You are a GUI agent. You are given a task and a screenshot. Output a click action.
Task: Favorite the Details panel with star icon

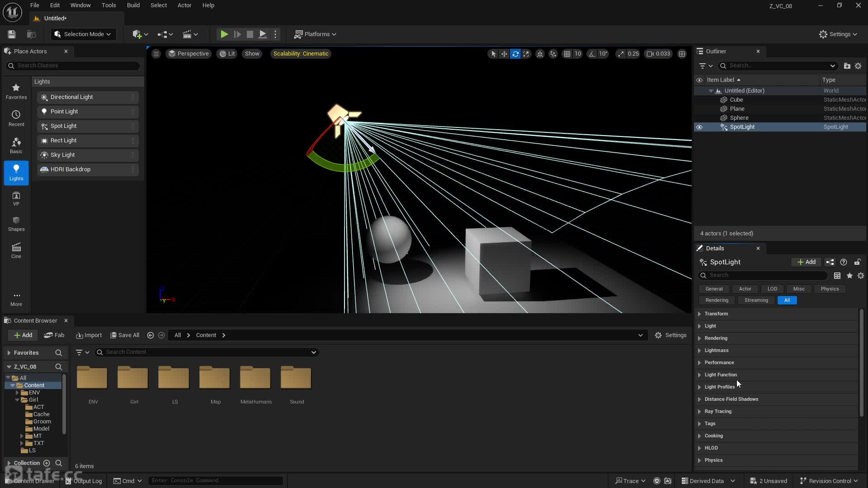pyautogui.click(x=849, y=276)
